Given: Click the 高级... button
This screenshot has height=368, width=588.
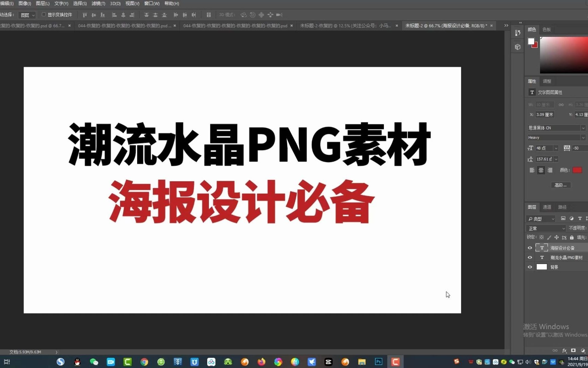Looking at the screenshot, I should coord(561,185).
